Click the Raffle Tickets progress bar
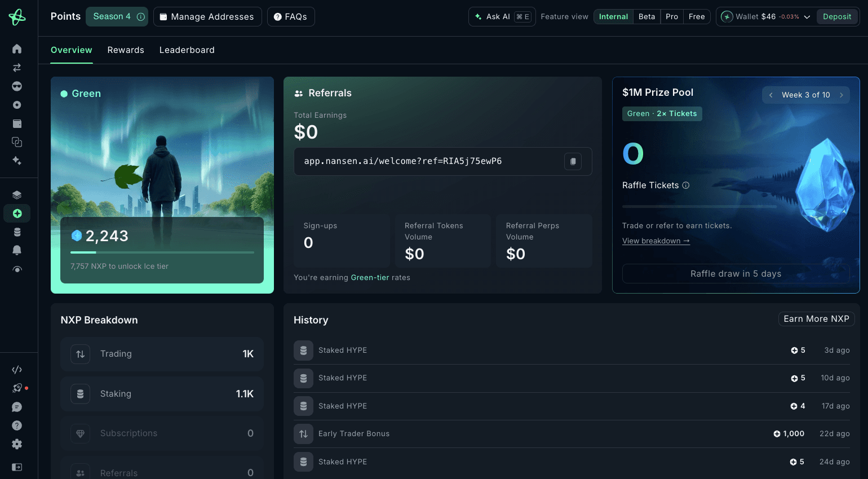 (699, 207)
